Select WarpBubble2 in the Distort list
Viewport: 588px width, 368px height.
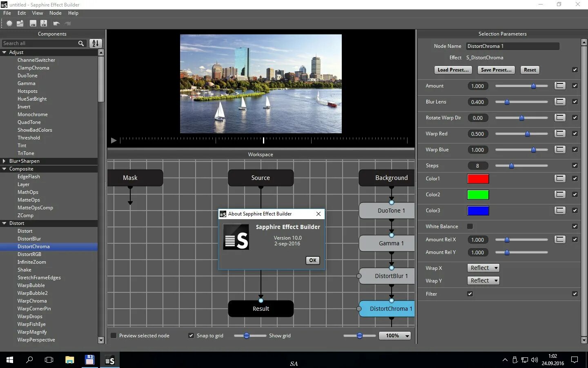tap(33, 293)
